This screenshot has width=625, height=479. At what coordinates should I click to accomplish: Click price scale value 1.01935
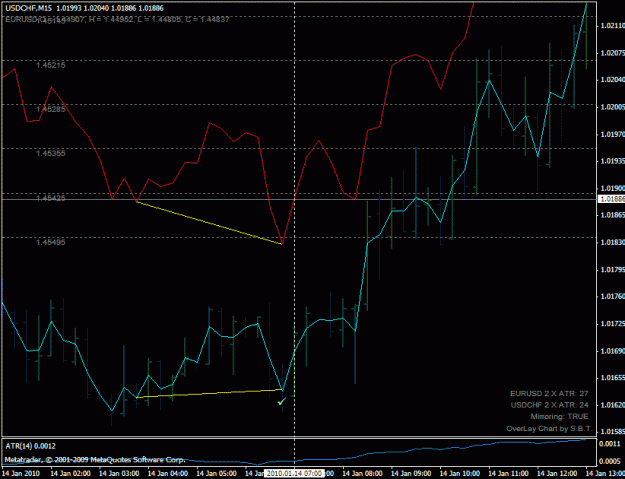[612, 161]
